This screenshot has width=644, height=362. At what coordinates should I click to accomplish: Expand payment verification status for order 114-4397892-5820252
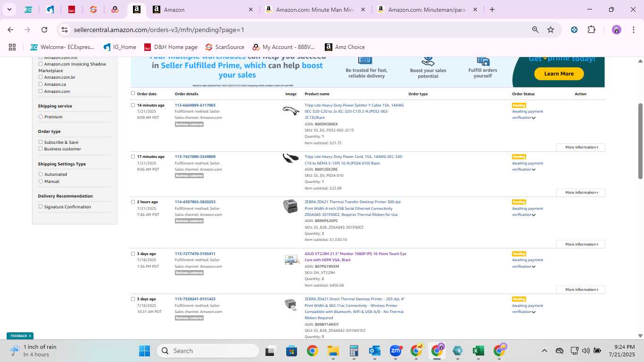click(x=534, y=215)
